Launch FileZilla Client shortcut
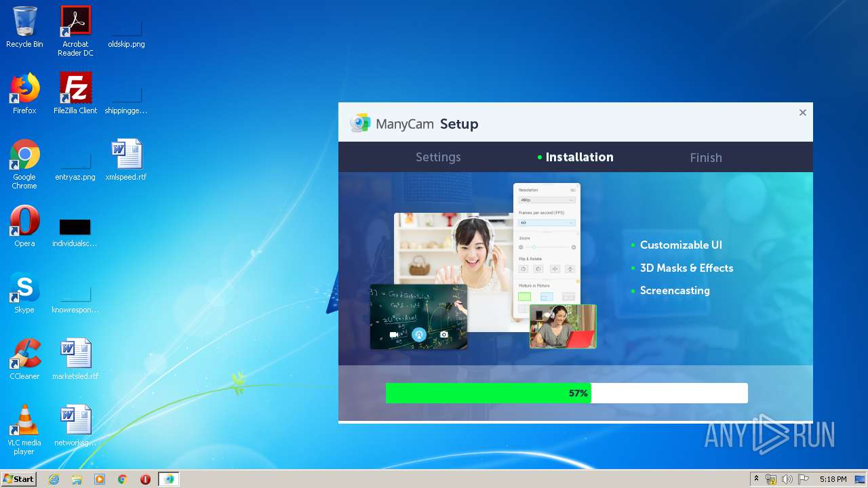This screenshot has width=868, height=488. pos(75,94)
